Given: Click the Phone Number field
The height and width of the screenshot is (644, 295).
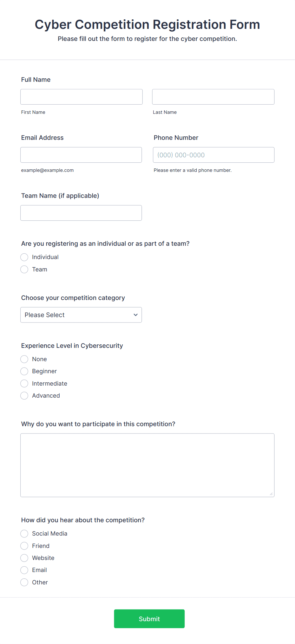Looking at the screenshot, I should 213,155.
